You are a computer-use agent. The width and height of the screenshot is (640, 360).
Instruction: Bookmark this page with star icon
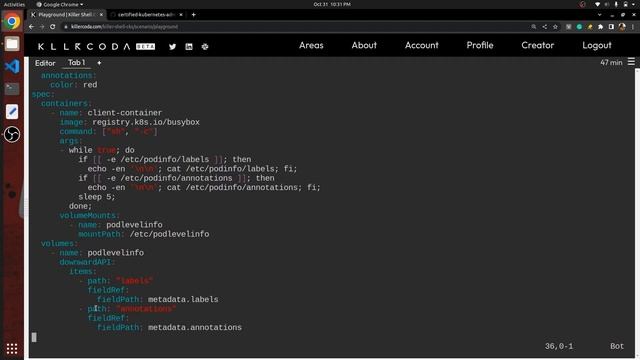(555, 27)
